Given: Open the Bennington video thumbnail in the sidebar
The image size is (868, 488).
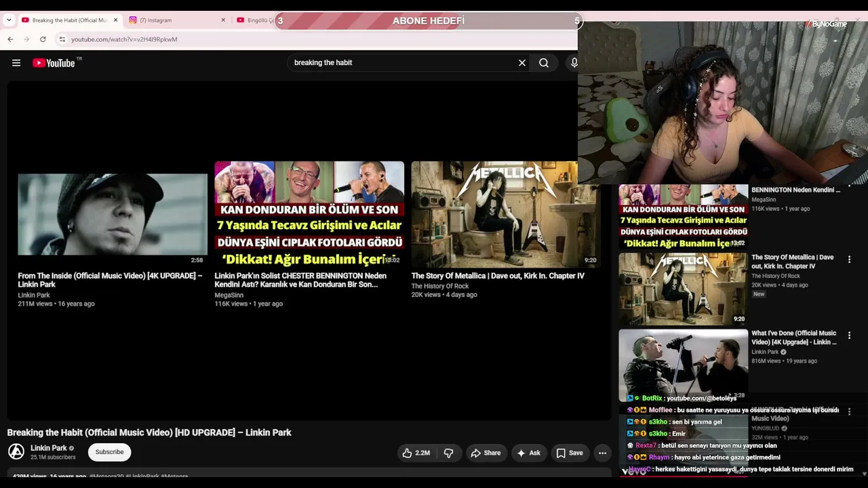Looking at the screenshot, I should [x=684, y=217].
